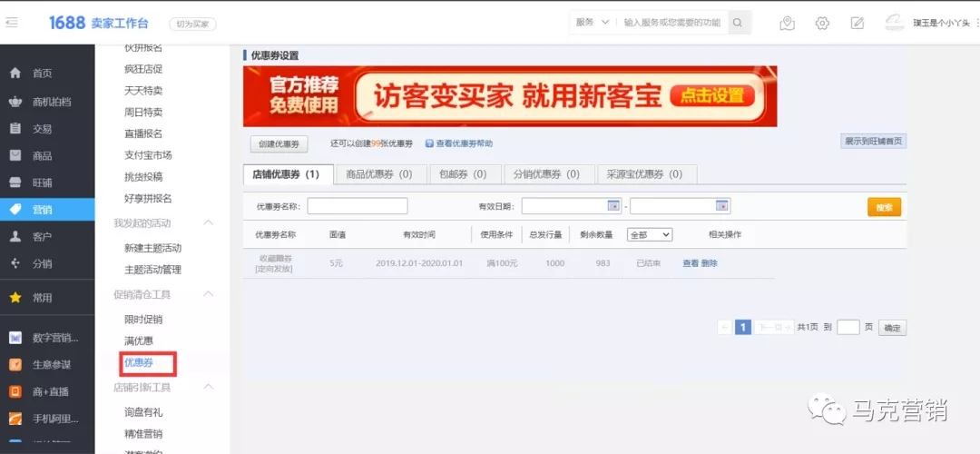This screenshot has width=980, height=454.
Task: Open the calendar icon for start date
Action: click(613, 205)
